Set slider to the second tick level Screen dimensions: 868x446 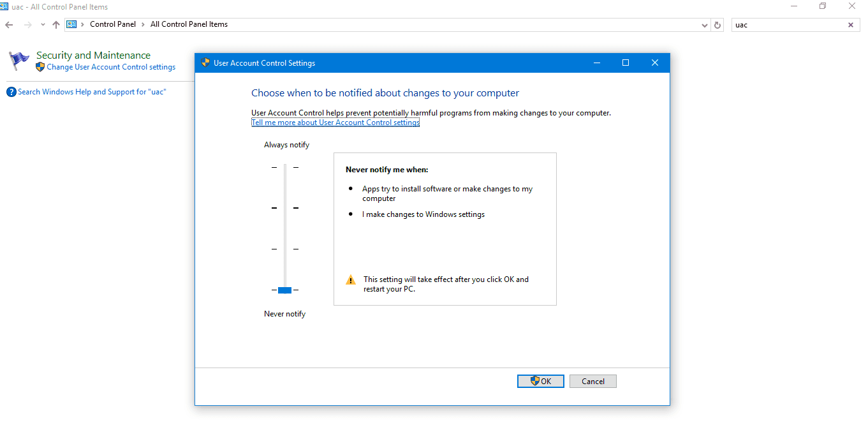[x=285, y=208]
